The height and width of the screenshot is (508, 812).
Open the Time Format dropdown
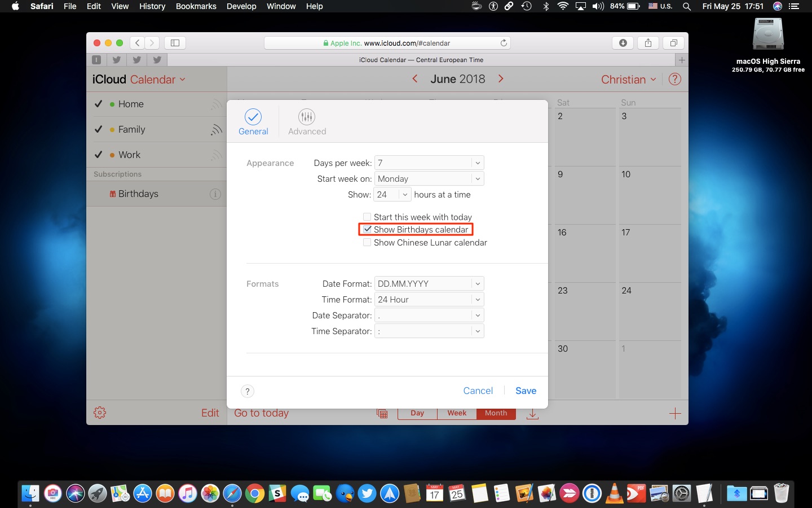[x=429, y=299]
